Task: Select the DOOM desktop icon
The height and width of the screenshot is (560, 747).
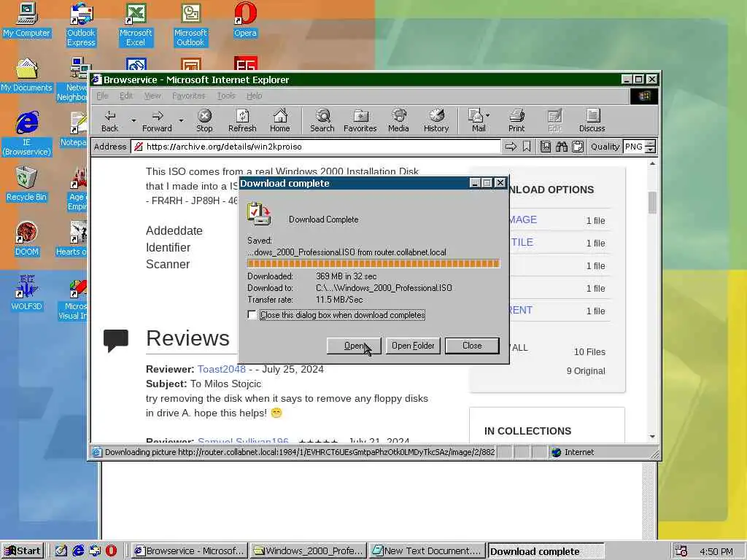Action: 26,239
